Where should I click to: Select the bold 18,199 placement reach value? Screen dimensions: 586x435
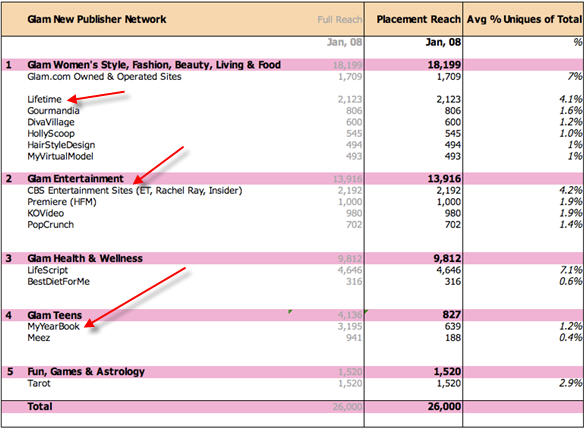[x=444, y=65]
